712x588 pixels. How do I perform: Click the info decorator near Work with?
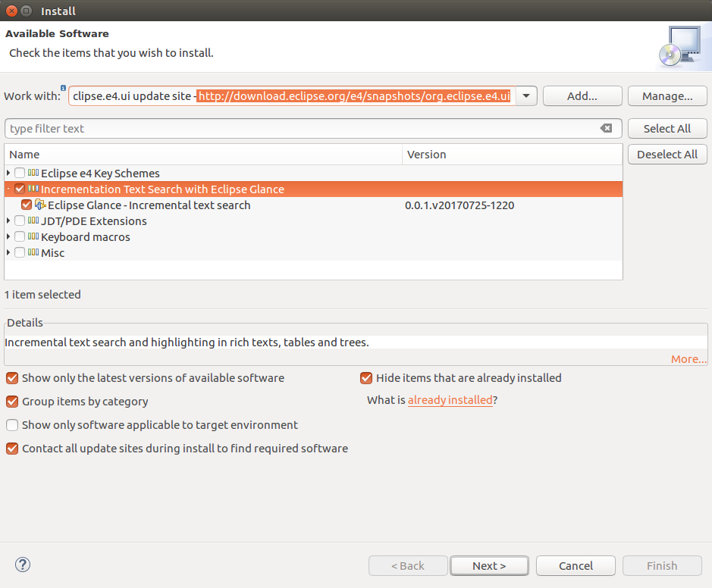tap(63, 88)
